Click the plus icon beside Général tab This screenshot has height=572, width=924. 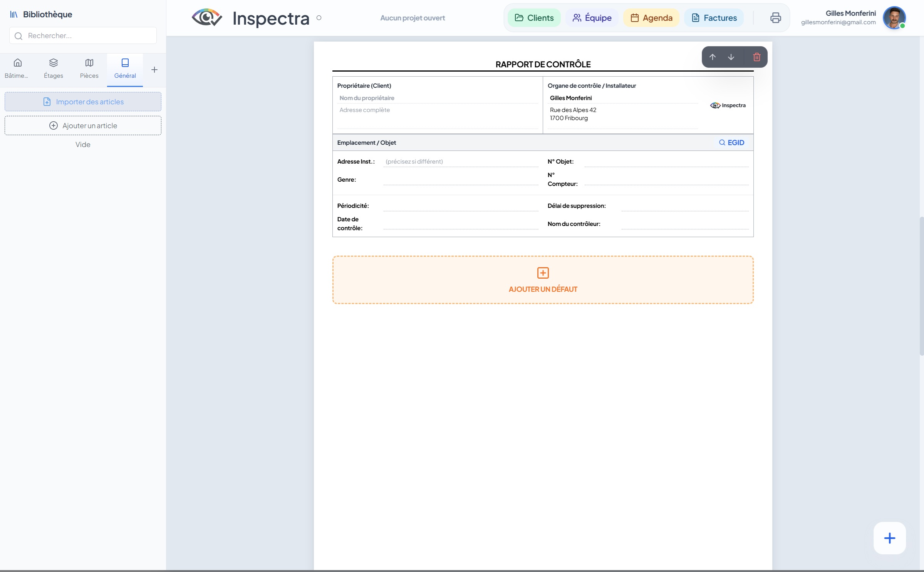tap(154, 70)
